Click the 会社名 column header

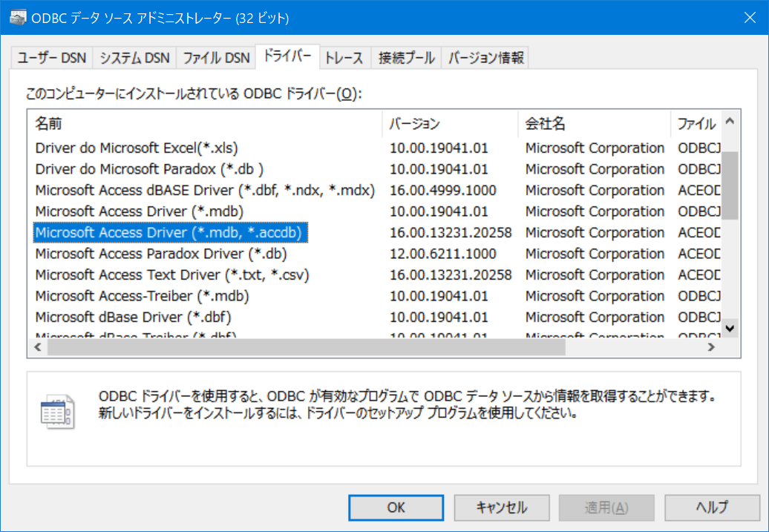(594, 124)
